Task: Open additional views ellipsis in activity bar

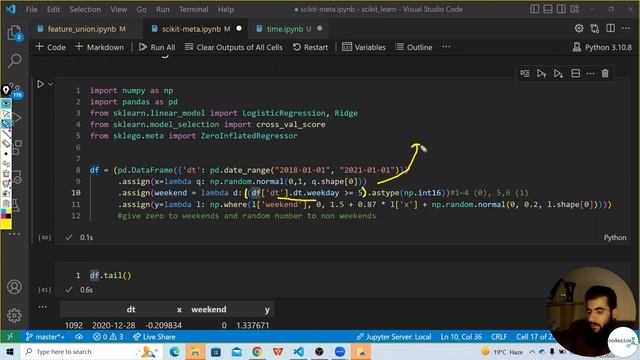Action: tap(14, 234)
